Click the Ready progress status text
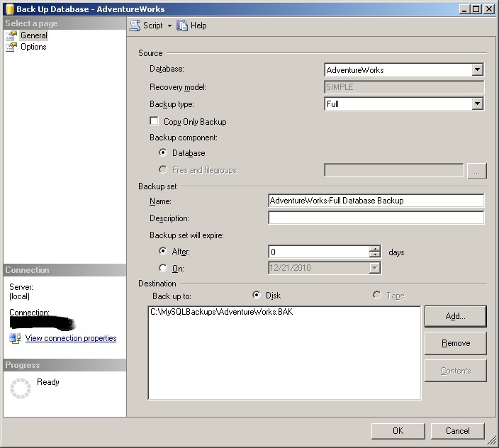 click(48, 382)
